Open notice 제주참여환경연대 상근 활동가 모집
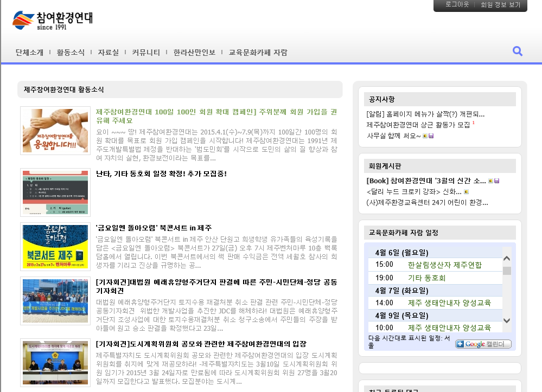542x392 pixels. 418,125
